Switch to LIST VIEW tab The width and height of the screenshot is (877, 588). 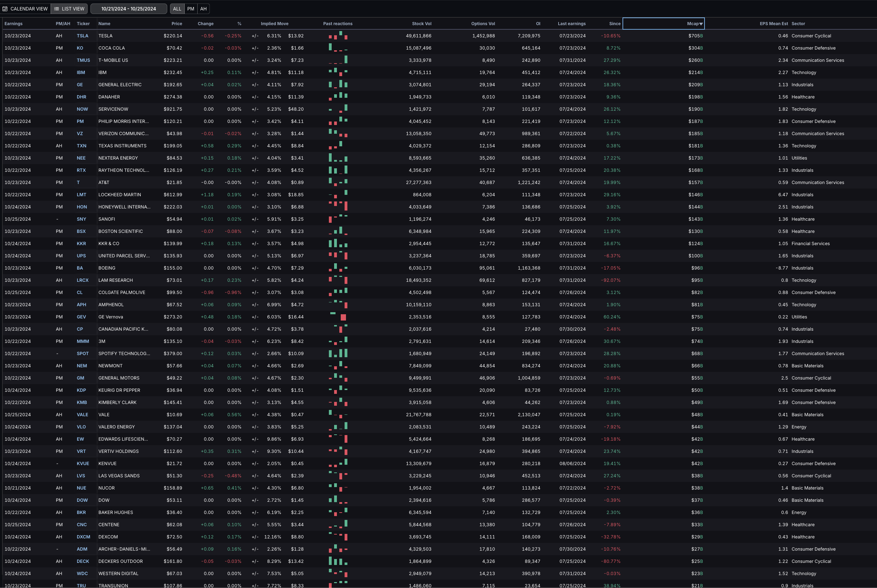point(69,8)
